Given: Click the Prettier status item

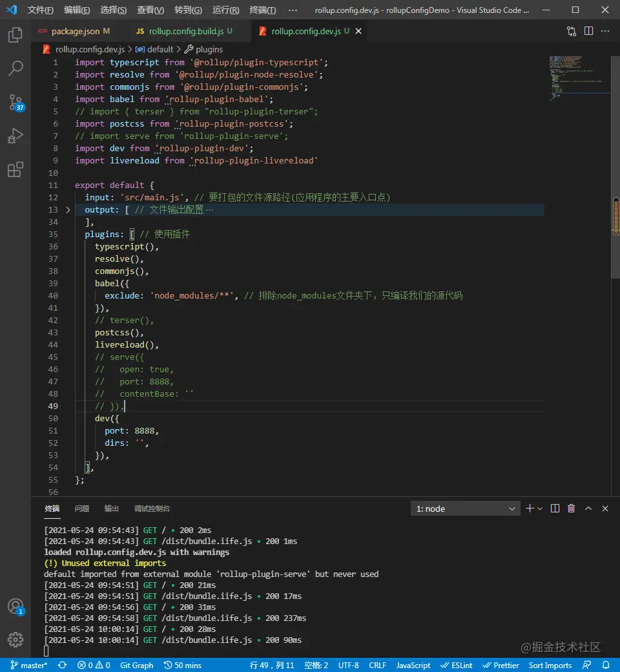Looking at the screenshot, I should 501,665.
